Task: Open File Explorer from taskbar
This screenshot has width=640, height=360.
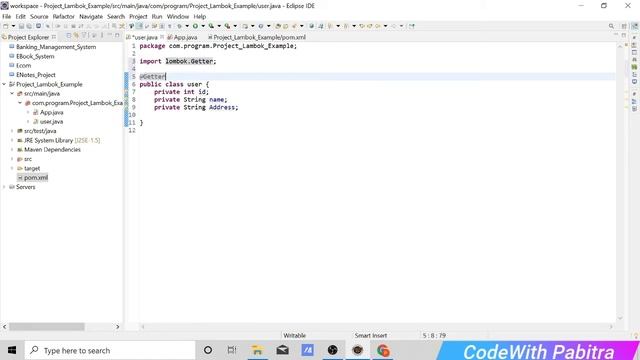Action: (x=257, y=350)
